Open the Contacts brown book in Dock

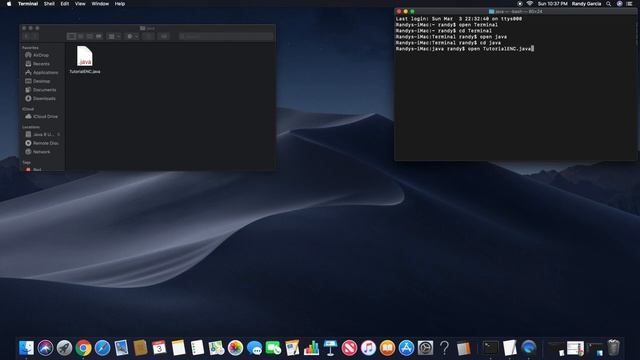140,348
